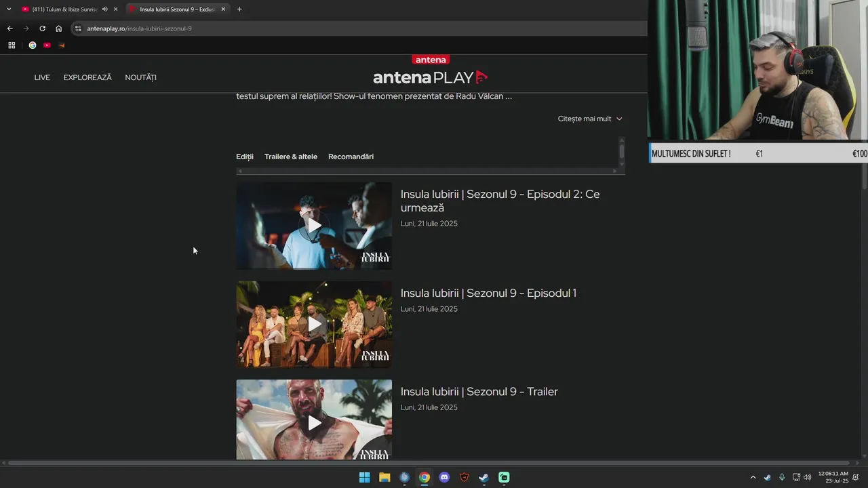This screenshot has width=868, height=488.
Task: Switch to the Tulum & Ibiza Sunrise tab
Action: 64,9
